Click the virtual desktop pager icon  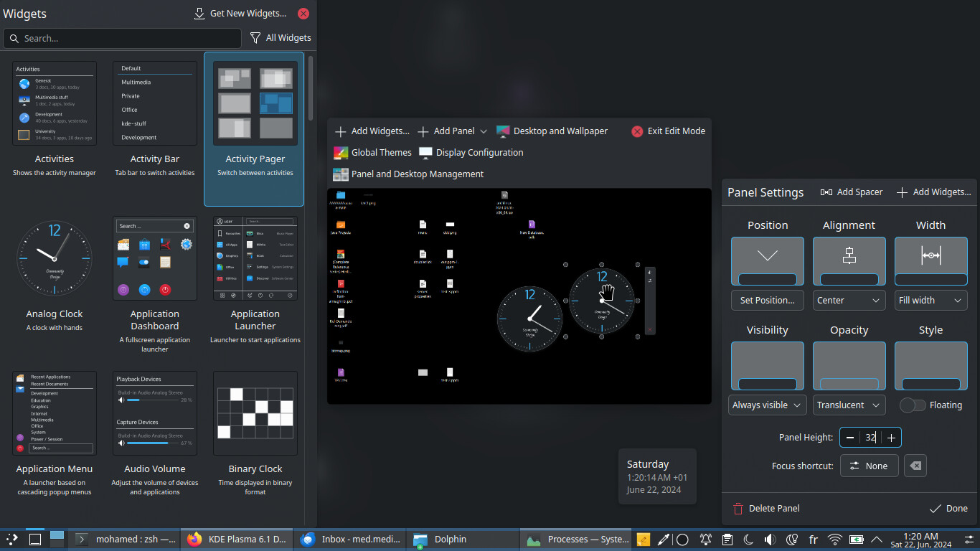tap(57, 540)
